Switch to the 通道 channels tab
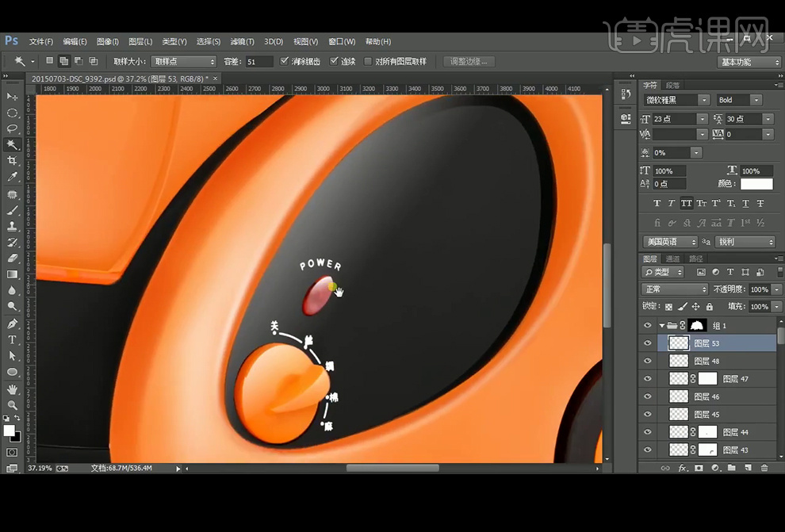The width and height of the screenshot is (785, 532). point(672,258)
